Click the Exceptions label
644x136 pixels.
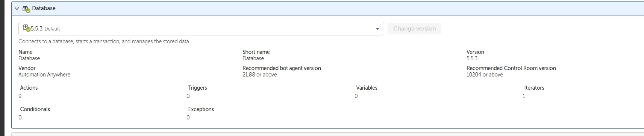[201, 109]
